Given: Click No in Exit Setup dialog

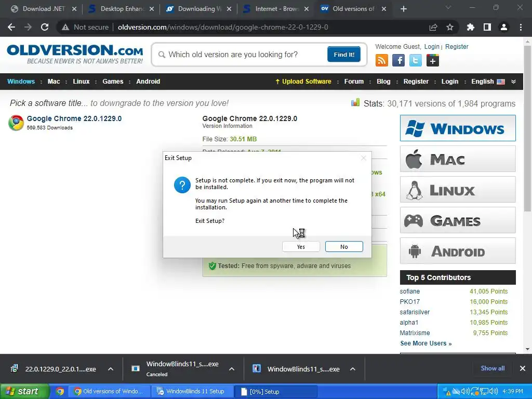Looking at the screenshot, I should point(344,247).
